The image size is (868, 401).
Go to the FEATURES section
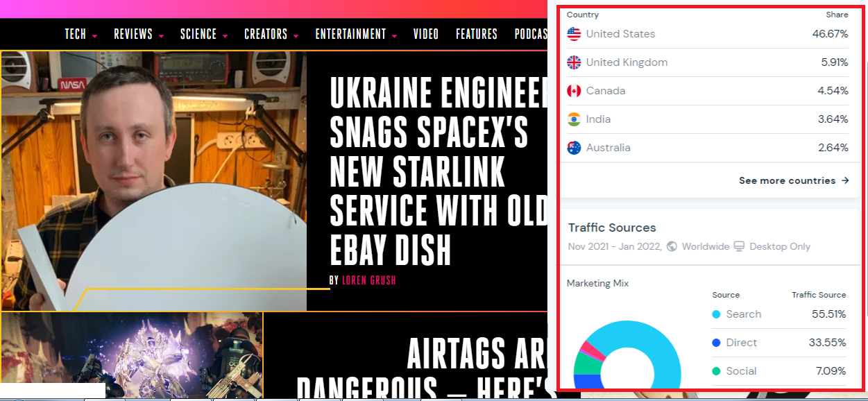click(477, 34)
